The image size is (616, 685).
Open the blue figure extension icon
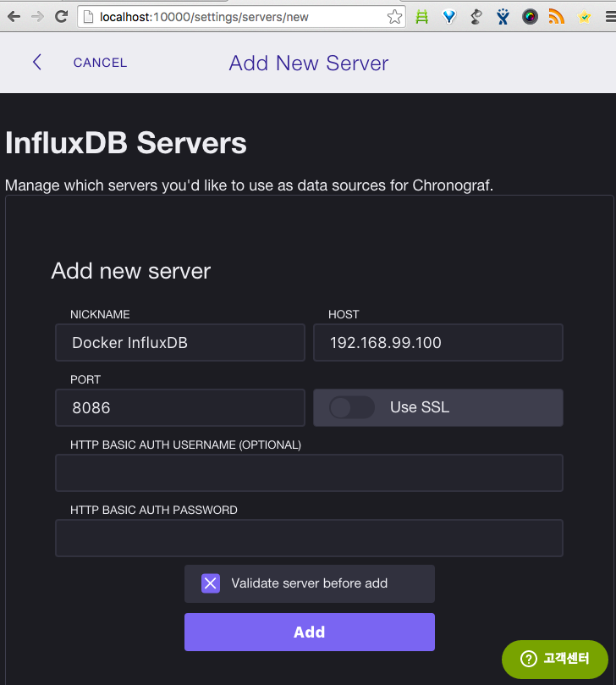[x=503, y=17]
